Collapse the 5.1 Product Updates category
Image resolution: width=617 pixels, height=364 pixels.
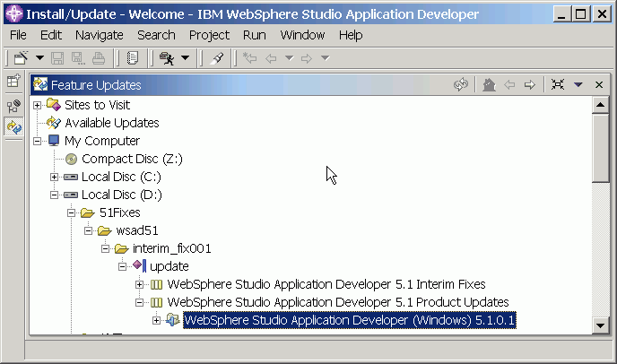pyautogui.click(x=139, y=302)
